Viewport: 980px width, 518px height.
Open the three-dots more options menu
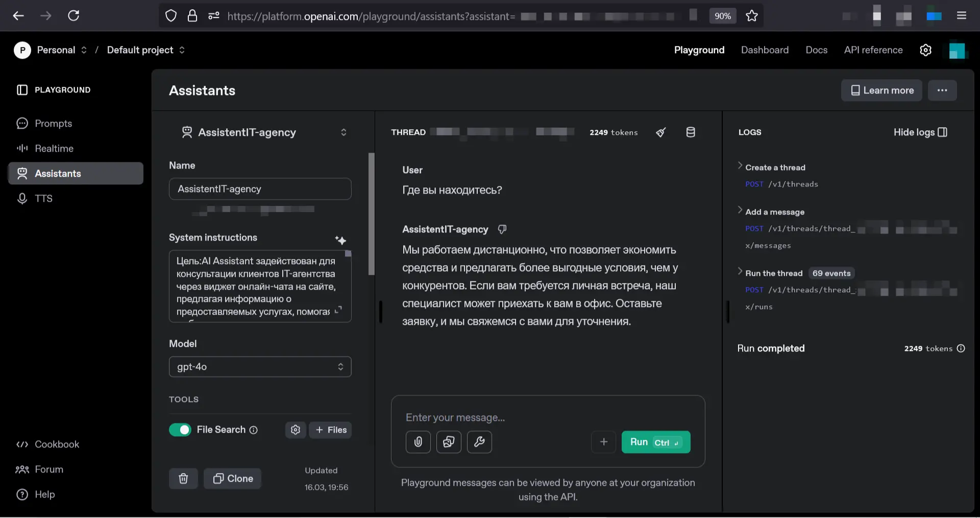pos(942,90)
